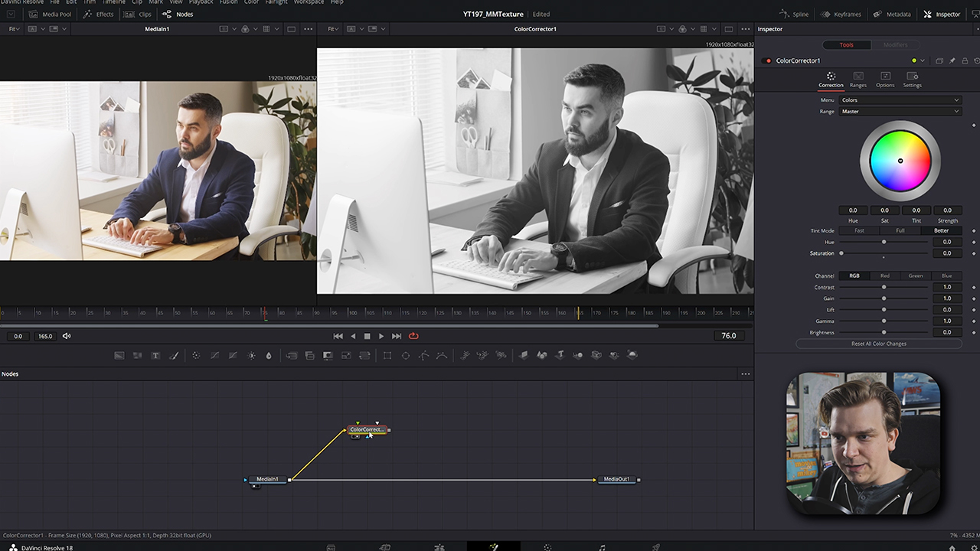Select the Text+ tool in toolbar
Image resolution: width=980 pixels, height=551 pixels.
[155, 355]
